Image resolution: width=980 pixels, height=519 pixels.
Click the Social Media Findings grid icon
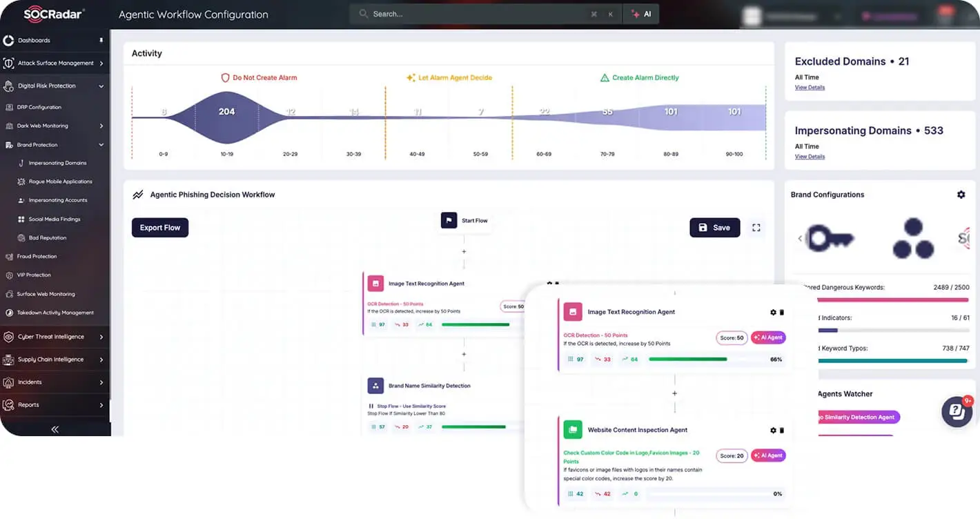click(22, 219)
